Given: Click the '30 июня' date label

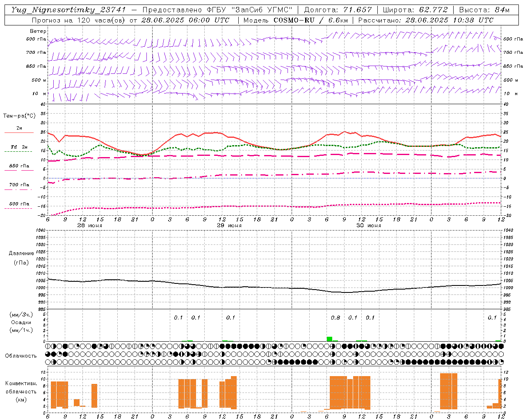Looking at the screenshot, I should [369, 226].
